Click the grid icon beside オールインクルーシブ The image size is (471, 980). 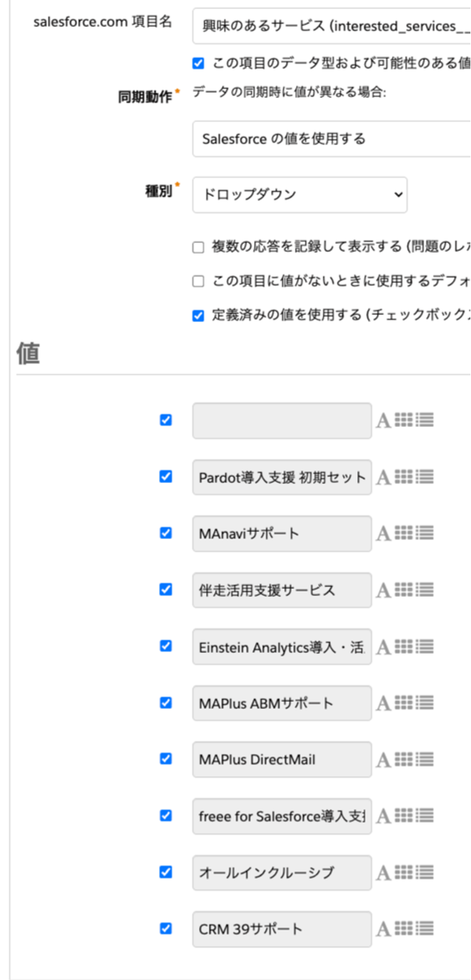pos(404,872)
